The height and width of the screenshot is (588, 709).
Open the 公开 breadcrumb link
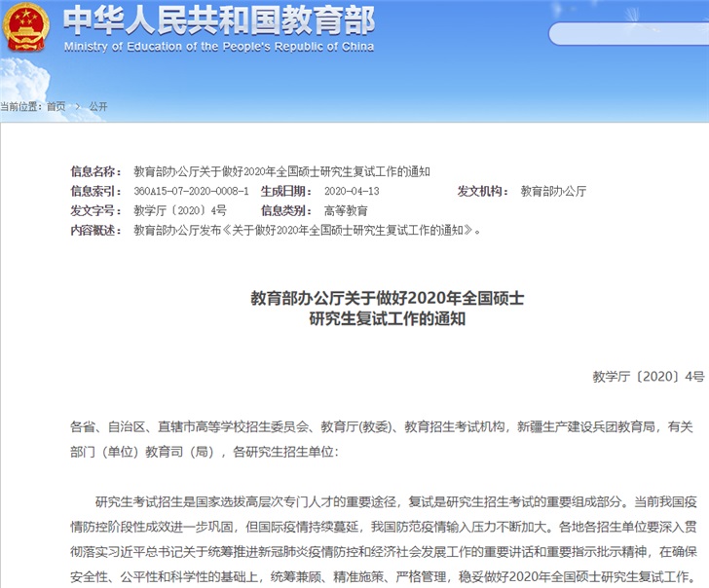pos(97,106)
